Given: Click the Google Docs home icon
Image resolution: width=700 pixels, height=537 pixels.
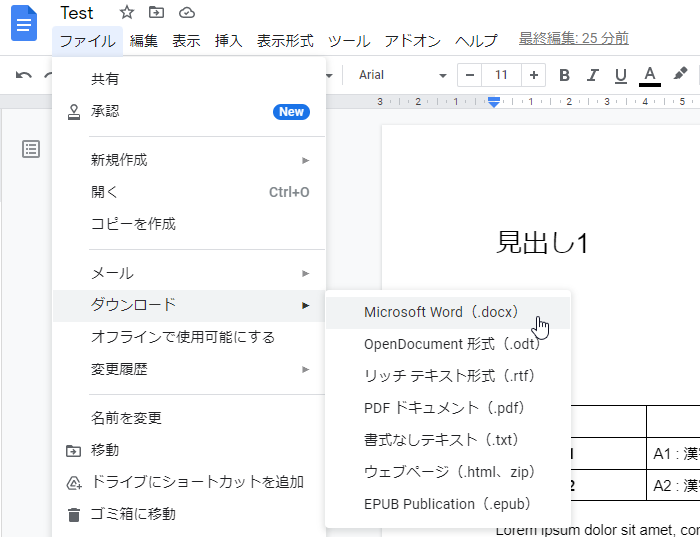Looking at the screenshot, I should (24, 24).
